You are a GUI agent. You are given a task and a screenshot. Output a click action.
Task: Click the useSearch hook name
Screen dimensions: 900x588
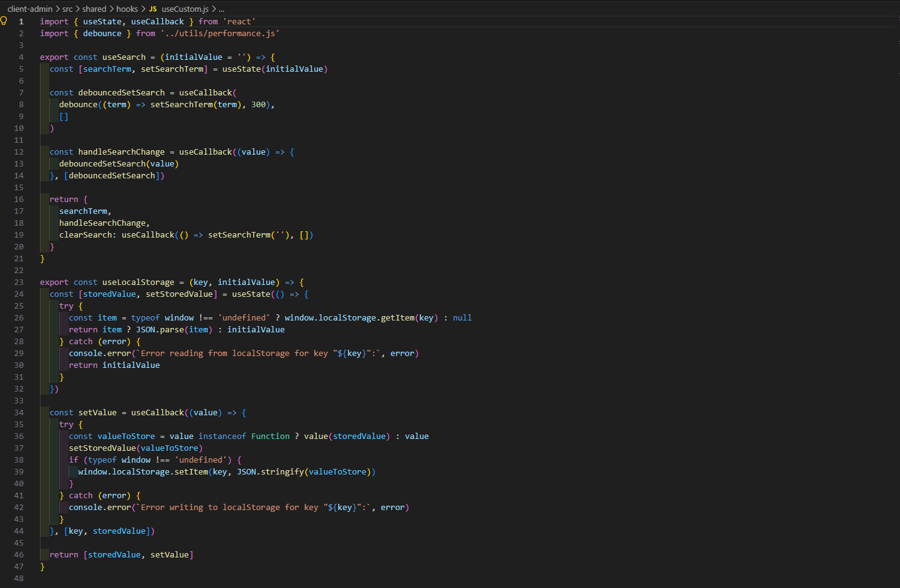point(124,57)
